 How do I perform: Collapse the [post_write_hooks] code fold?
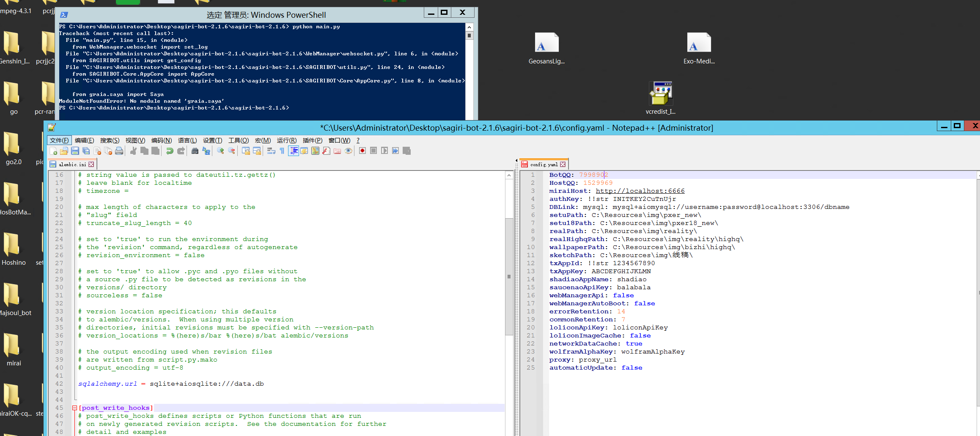tap(74, 408)
